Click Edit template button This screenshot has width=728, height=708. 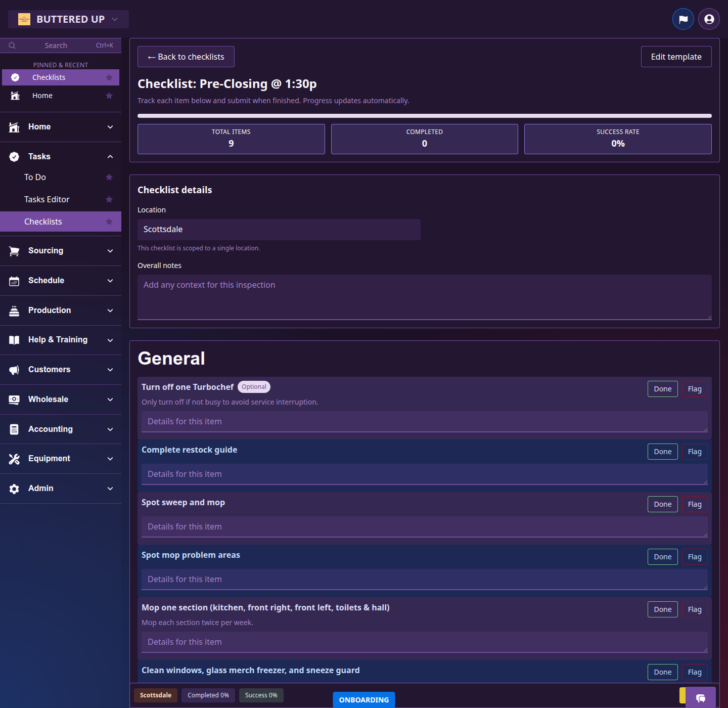tap(676, 57)
